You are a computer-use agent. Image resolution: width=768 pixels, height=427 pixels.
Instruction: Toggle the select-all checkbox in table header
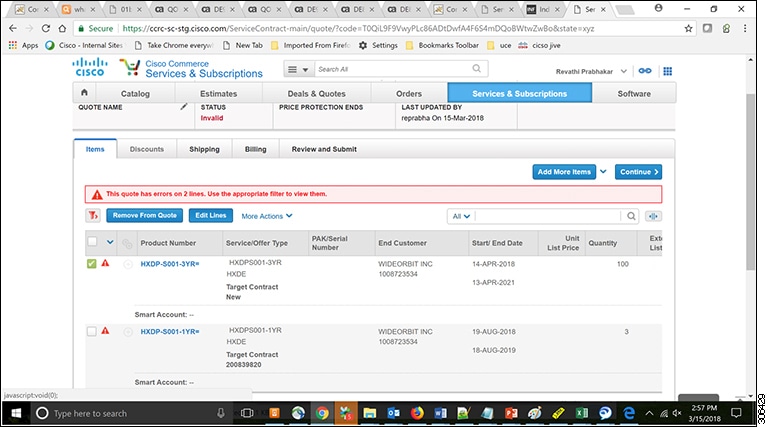coord(92,241)
